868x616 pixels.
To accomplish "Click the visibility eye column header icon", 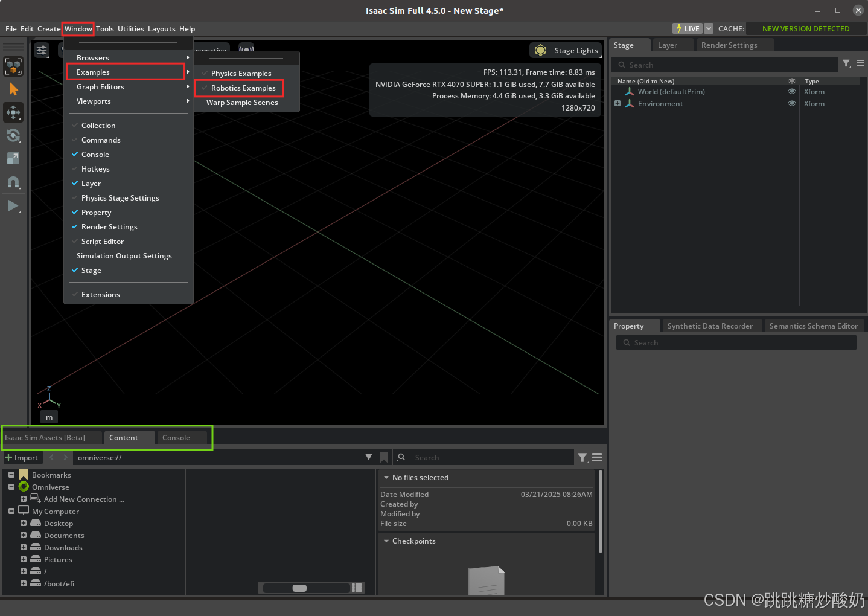I will coord(792,81).
